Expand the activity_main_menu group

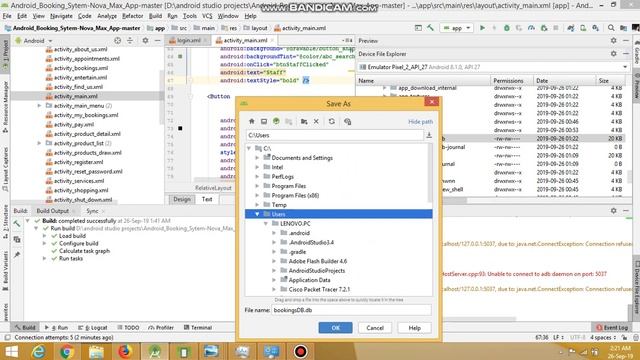click(x=39, y=106)
